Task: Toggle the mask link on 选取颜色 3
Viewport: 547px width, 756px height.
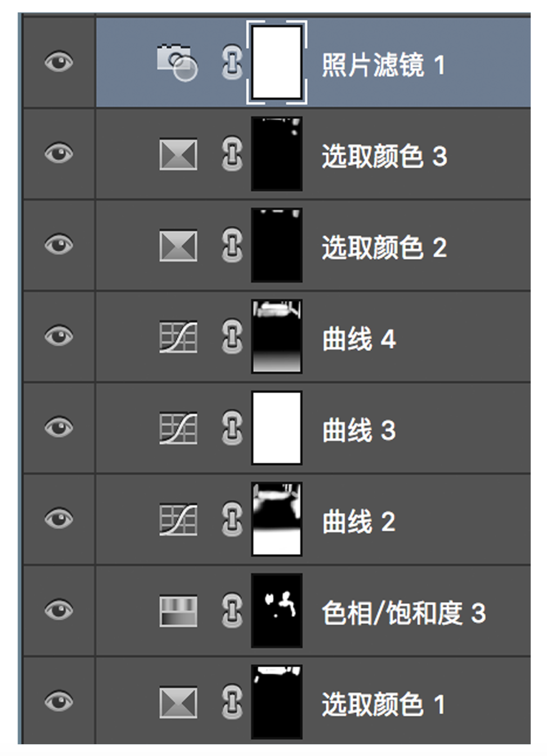Action: (x=232, y=154)
